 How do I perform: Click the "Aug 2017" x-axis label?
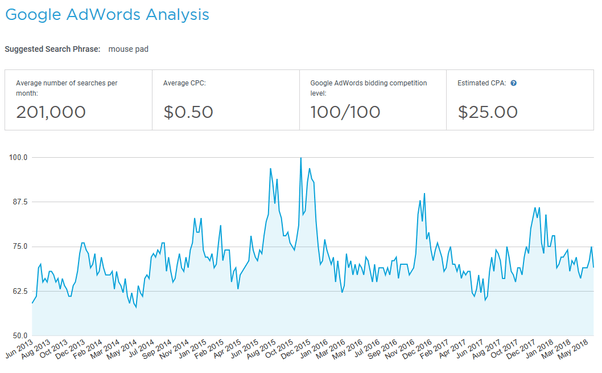point(486,349)
